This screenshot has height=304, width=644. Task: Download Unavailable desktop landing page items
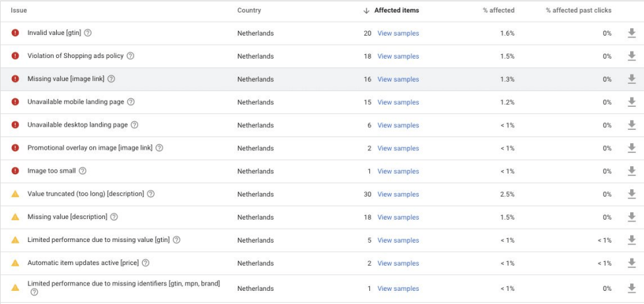point(631,125)
